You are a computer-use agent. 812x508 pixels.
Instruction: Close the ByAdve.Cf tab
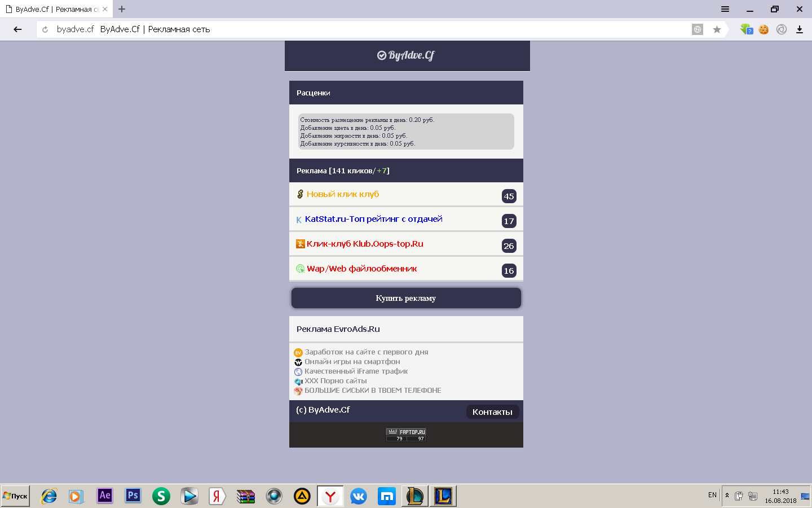point(105,9)
